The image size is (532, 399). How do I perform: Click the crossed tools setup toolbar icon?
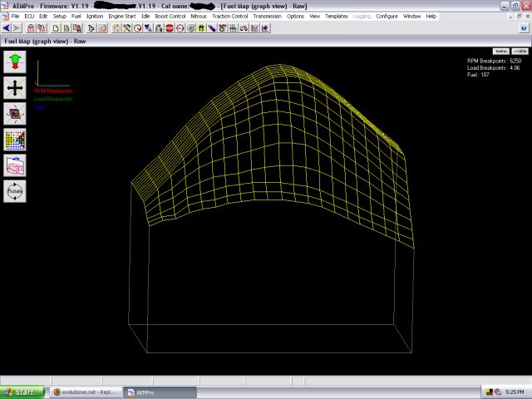pyautogui.click(x=127, y=28)
